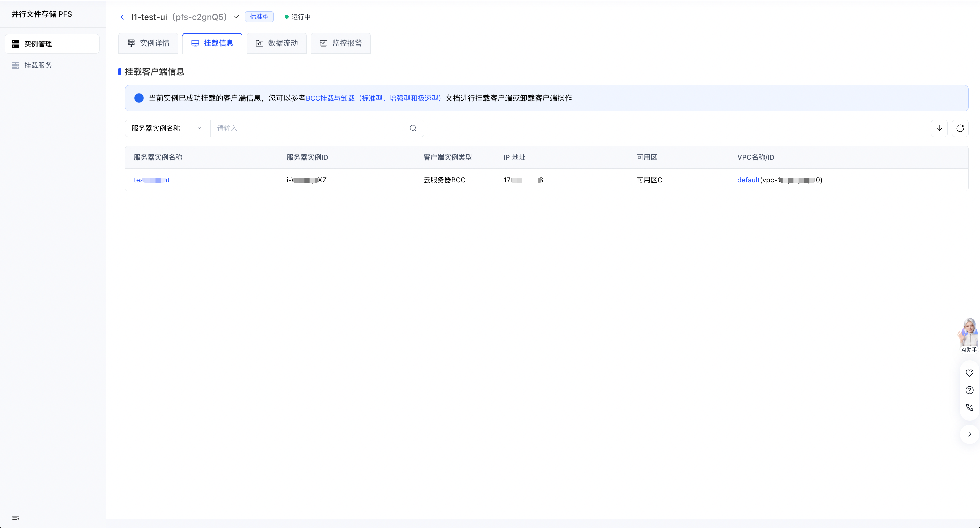Open the 监控报警 tab
The width and height of the screenshot is (980, 528).
click(340, 43)
